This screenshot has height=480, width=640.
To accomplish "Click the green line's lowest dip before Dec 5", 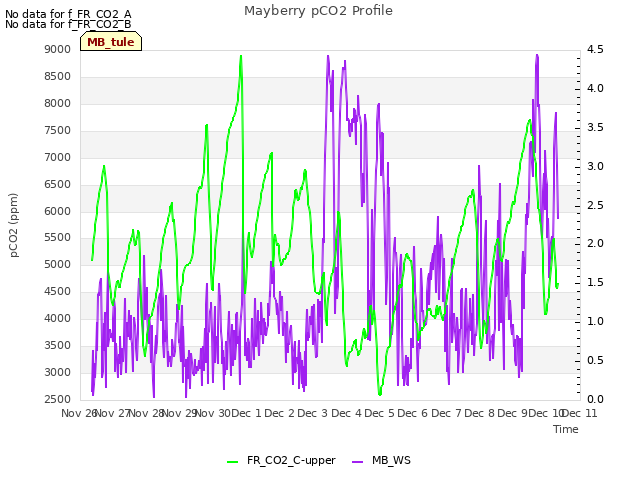I will click(x=380, y=394).
